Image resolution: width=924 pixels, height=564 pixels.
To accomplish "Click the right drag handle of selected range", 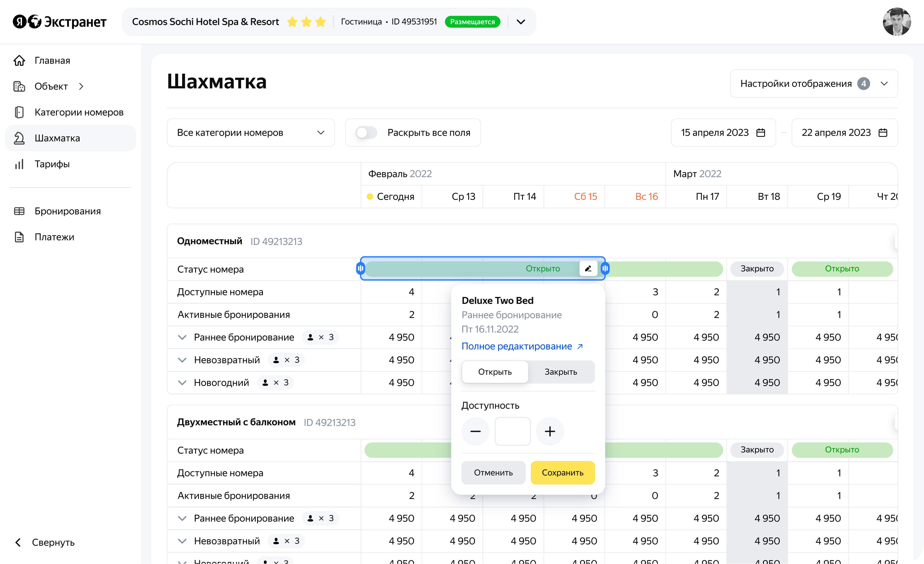I will pos(605,268).
